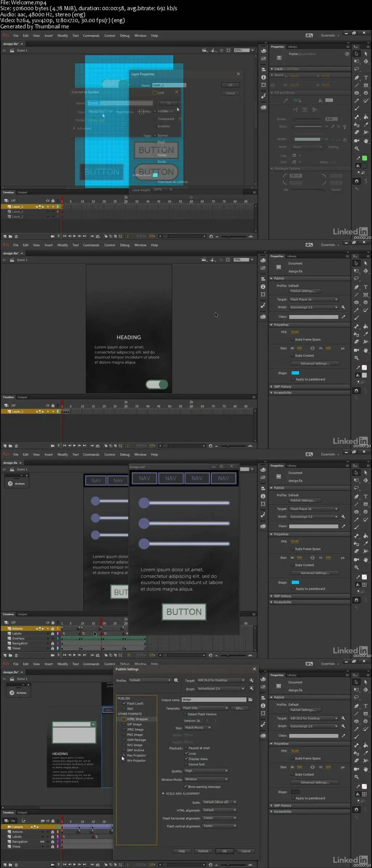Open the Quality High dropdown

pos(206,771)
